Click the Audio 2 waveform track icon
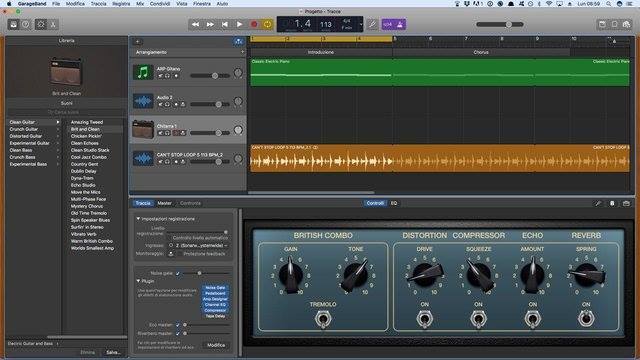 143,101
